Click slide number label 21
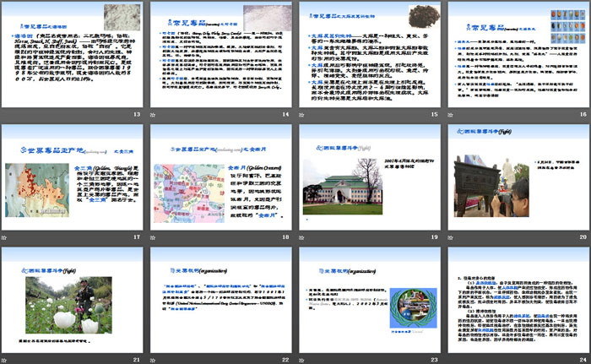Screen dimensions: 591x364 tap(137, 360)
